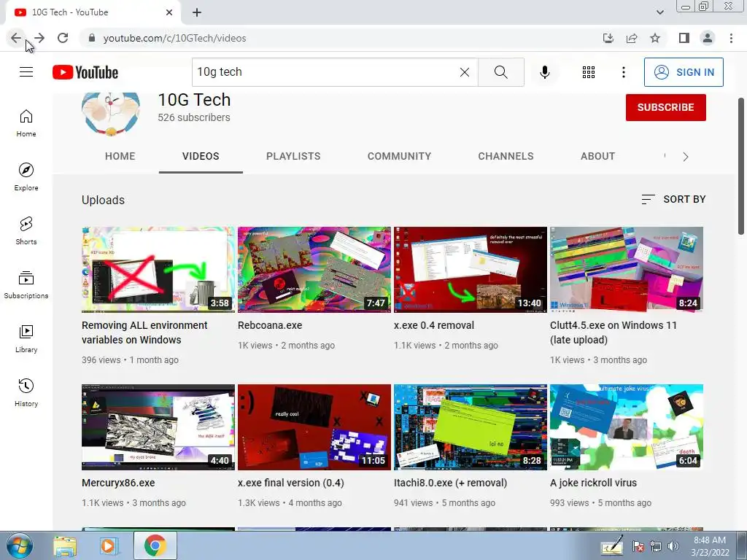Open Clutt4.5.exe on Windows 11 title
Image resolution: width=747 pixels, height=560 pixels.
613,332
